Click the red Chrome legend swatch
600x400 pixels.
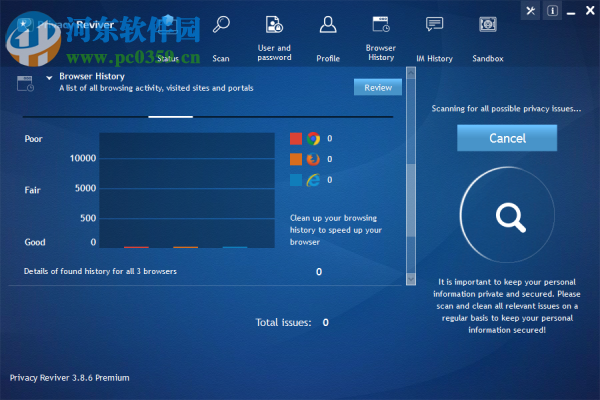coord(296,139)
